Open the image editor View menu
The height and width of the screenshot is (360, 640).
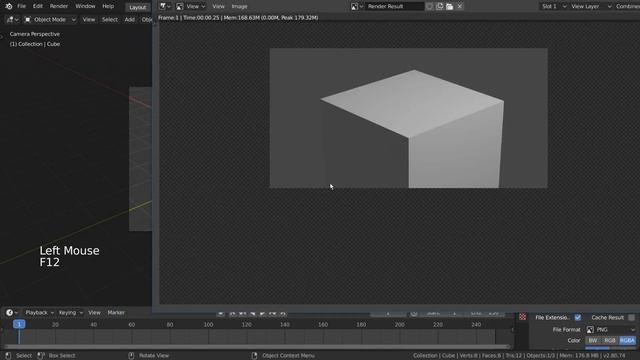[x=218, y=6]
